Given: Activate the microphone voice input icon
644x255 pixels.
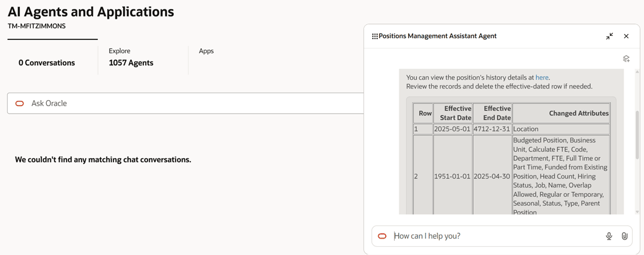Looking at the screenshot, I should click(x=609, y=236).
